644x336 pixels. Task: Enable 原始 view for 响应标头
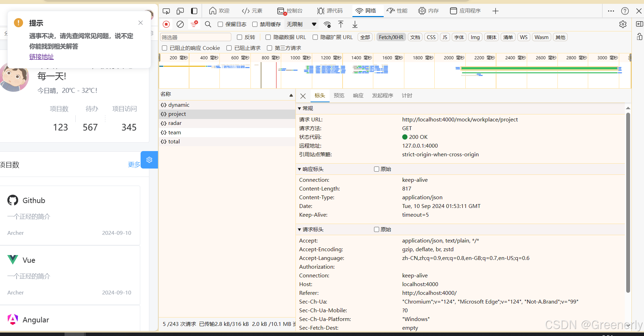pyautogui.click(x=376, y=169)
